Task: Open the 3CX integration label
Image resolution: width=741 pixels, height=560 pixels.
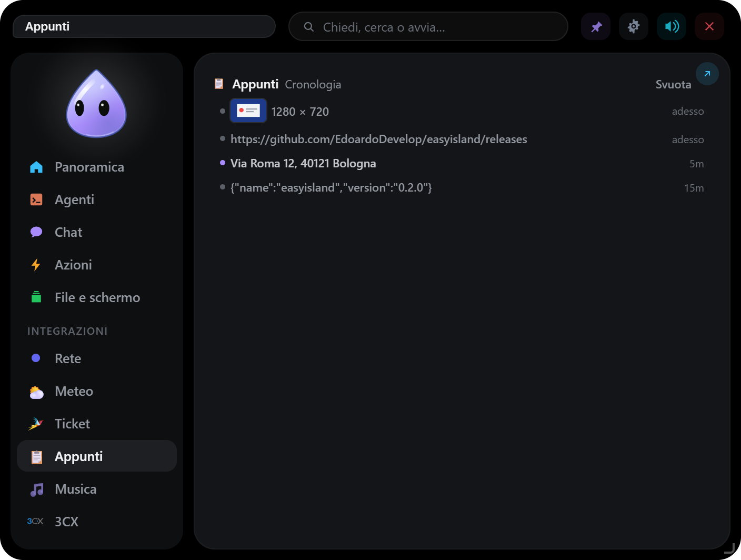Action: (x=66, y=522)
